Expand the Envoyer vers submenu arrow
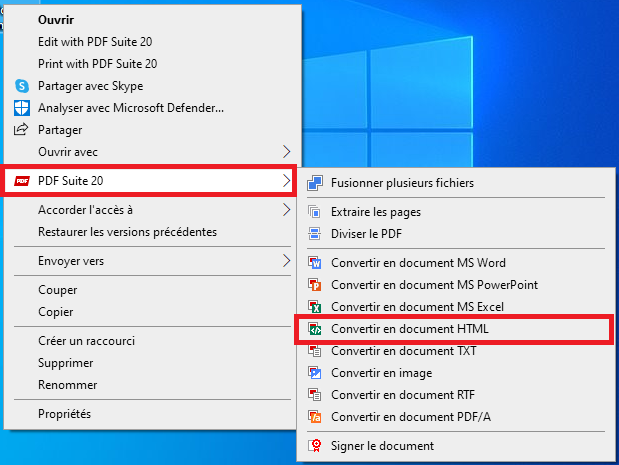 point(287,261)
